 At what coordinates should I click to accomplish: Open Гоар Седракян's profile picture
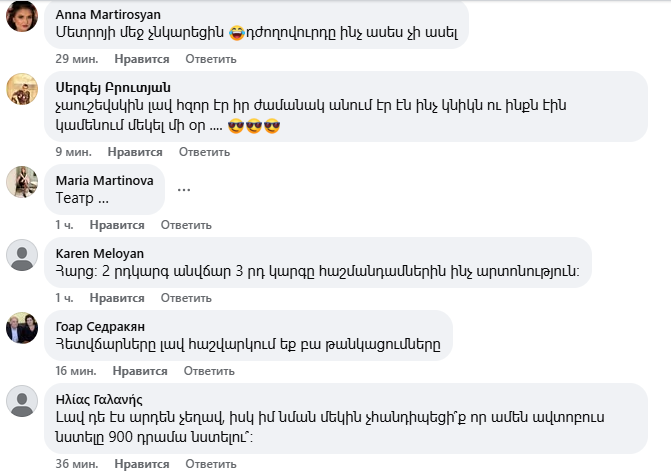pyautogui.click(x=22, y=328)
